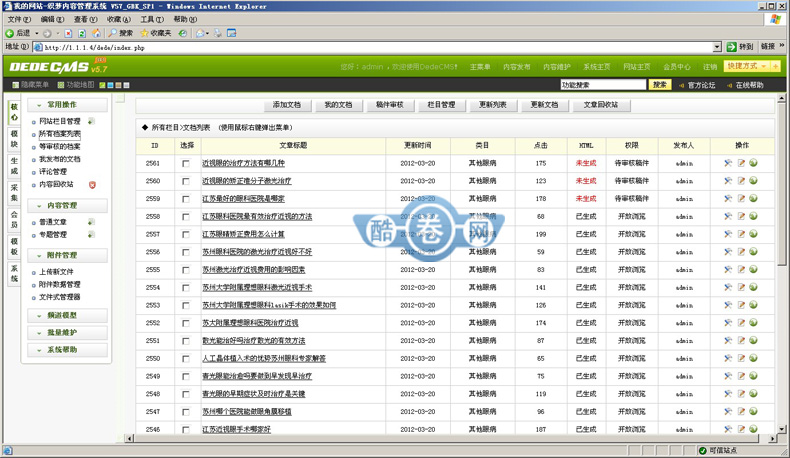790x458 pixels.
Task: Click the 添加文档 button
Action: click(x=286, y=105)
